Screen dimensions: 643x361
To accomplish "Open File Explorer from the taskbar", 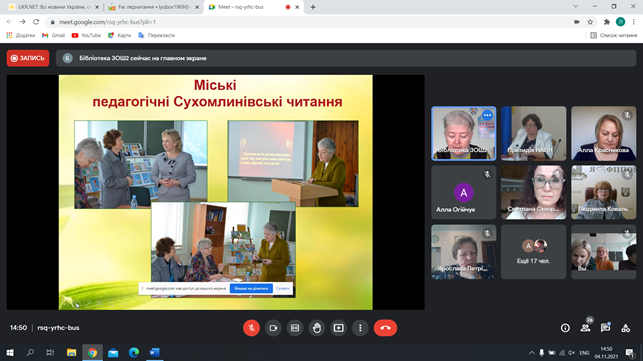I will coord(71,352).
